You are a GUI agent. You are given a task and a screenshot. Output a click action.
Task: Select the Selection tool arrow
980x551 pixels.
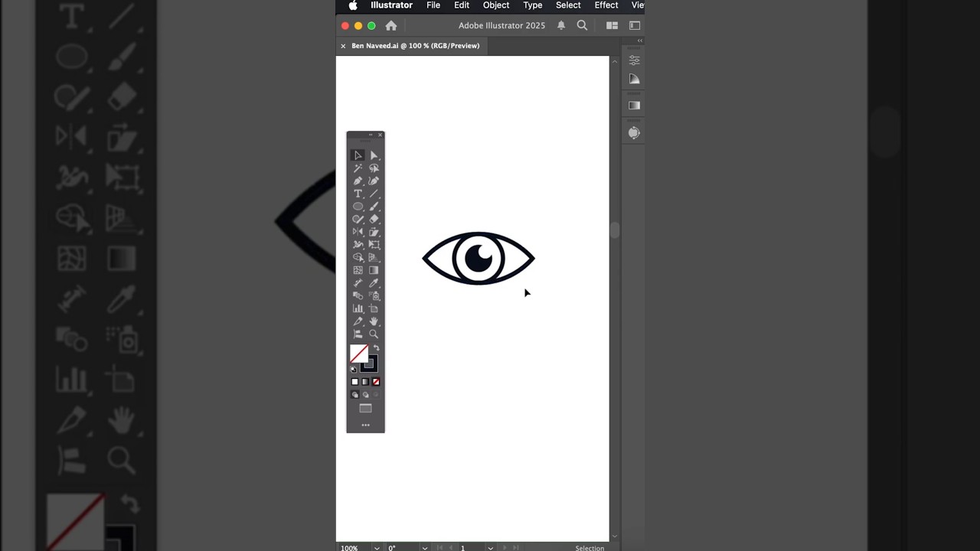[x=358, y=155]
